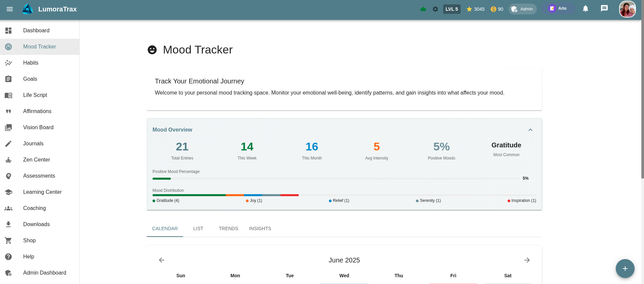This screenshot has width=644, height=284.
Task: Go to Habits page
Action: click(40, 63)
